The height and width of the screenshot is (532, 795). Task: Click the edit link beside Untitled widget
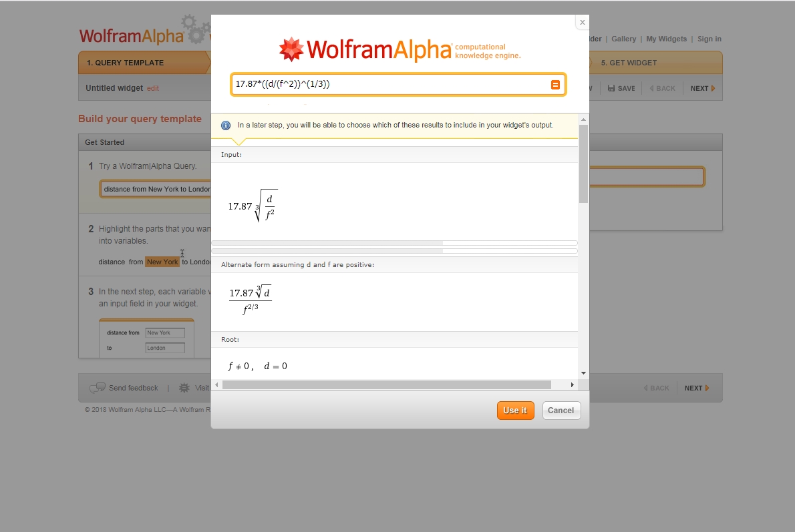[152, 88]
